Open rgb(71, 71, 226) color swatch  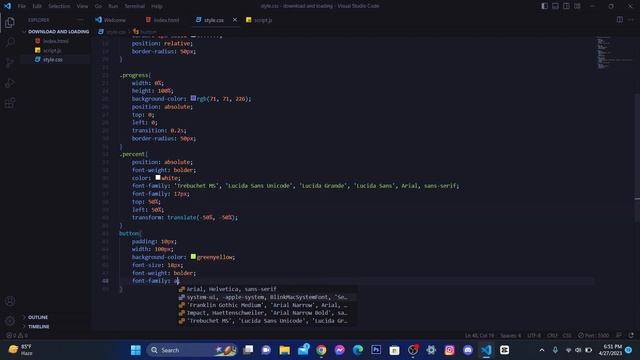tap(193, 98)
